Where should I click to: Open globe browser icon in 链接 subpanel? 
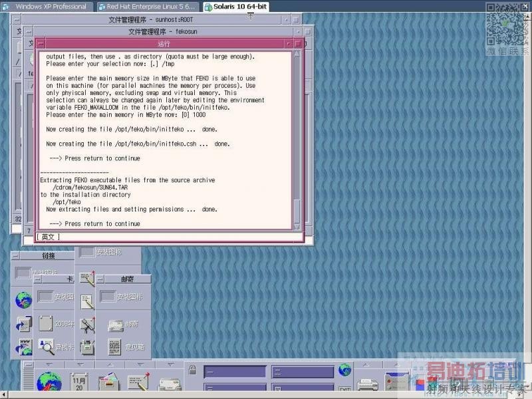click(x=23, y=300)
